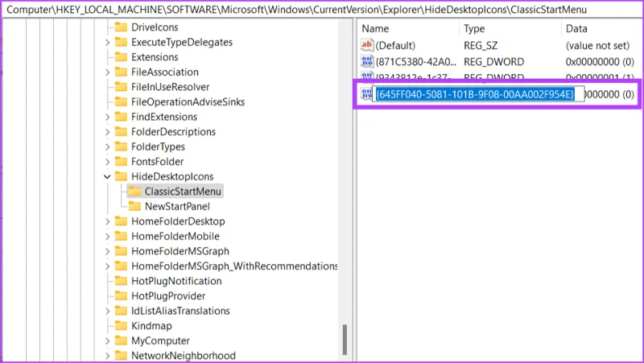The height and width of the screenshot is (363, 644).
Task: Click the HotPlugProvider folder icon
Action: 121,295
